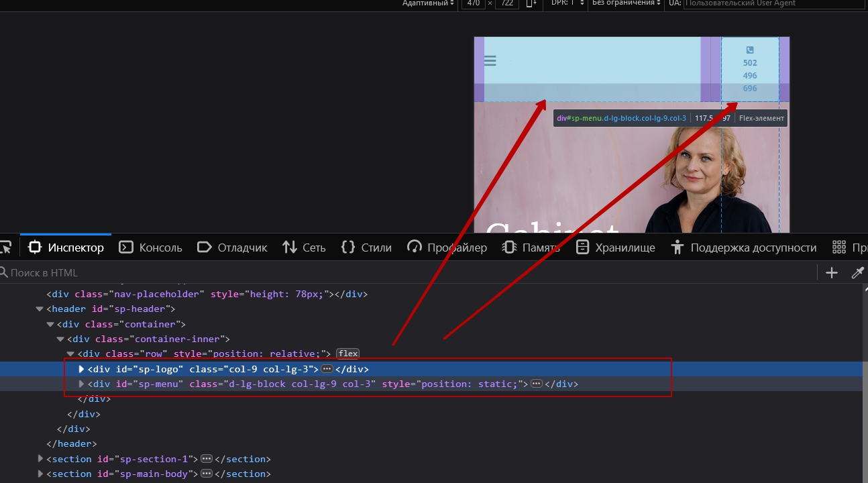
Task: Click the ellipsis badge in sp-logo div
Action: (x=327, y=369)
